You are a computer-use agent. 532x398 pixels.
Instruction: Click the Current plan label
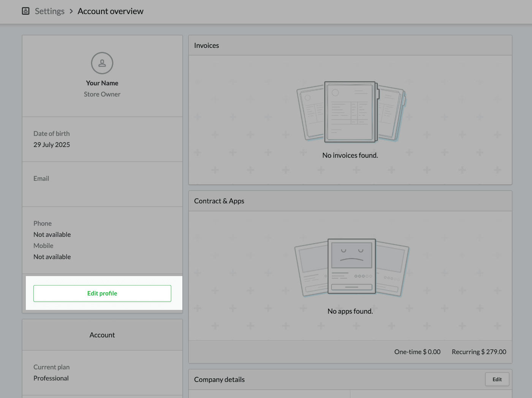pyautogui.click(x=52, y=367)
